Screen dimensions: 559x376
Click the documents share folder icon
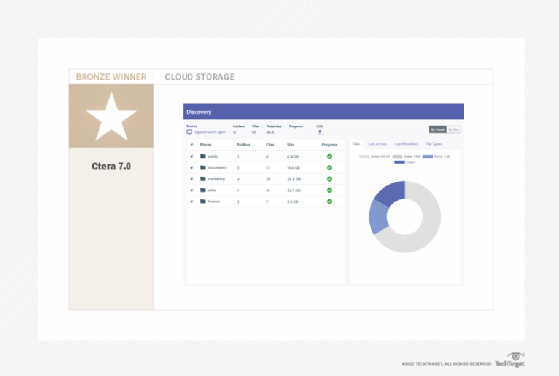[x=203, y=168]
